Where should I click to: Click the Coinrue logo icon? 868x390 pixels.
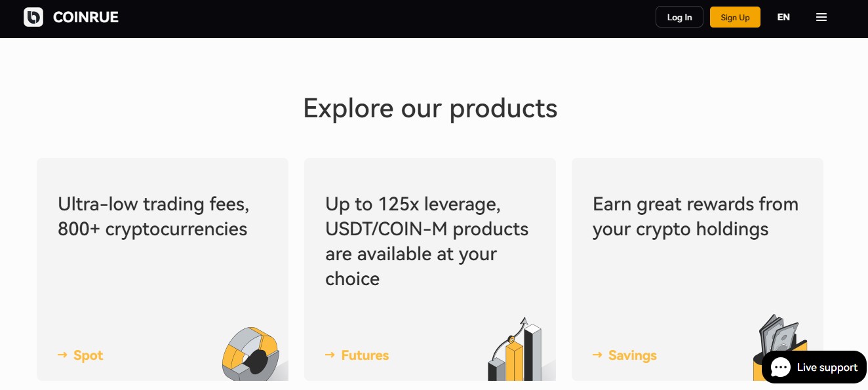tap(33, 18)
